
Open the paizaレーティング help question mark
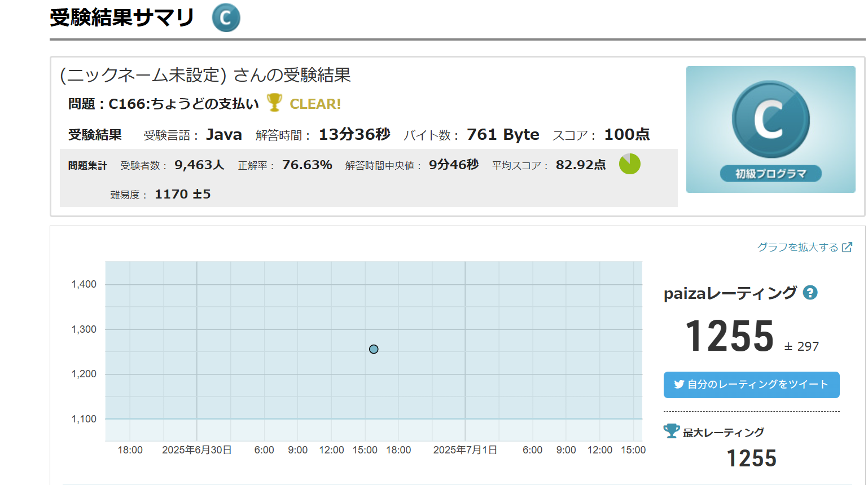[810, 293]
